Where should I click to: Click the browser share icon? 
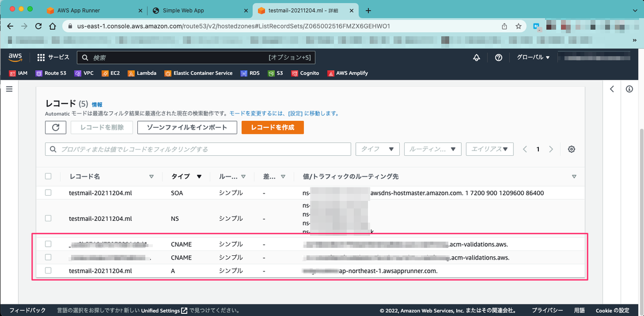(x=504, y=26)
